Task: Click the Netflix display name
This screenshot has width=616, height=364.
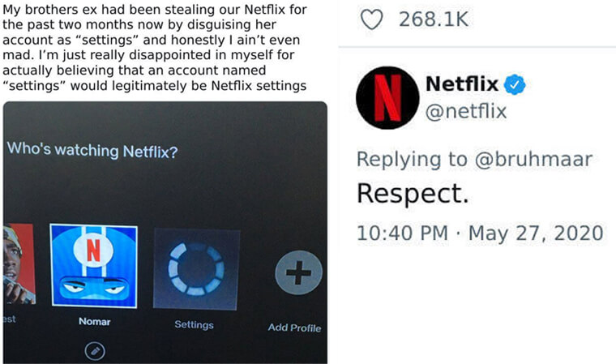Action: click(x=462, y=84)
